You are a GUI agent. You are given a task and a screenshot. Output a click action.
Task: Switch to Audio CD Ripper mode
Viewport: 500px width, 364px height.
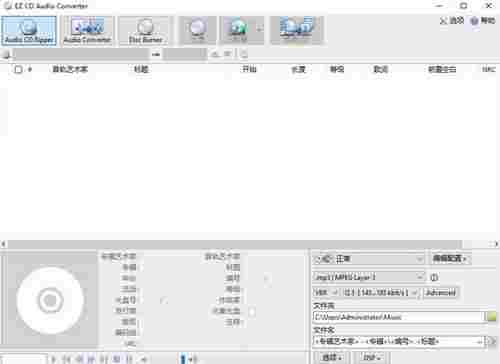29,31
